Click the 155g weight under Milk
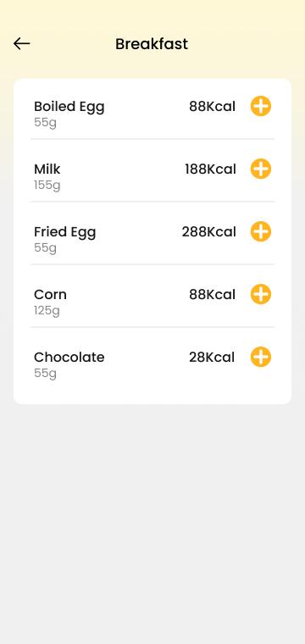Viewport: 305px width, 644px height. [47, 186]
